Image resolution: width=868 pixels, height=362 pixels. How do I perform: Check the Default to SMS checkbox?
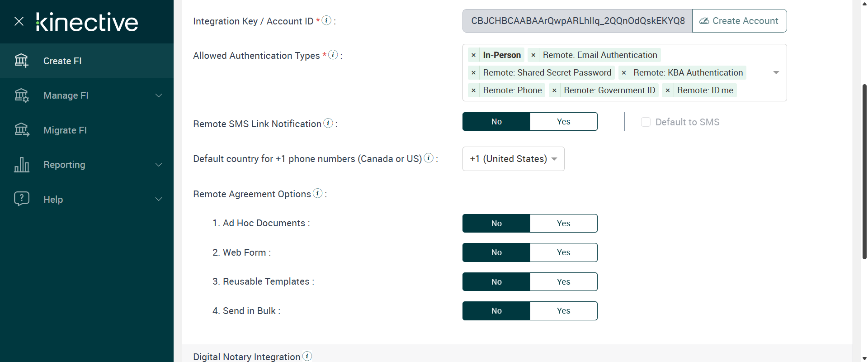[x=646, y=122]
